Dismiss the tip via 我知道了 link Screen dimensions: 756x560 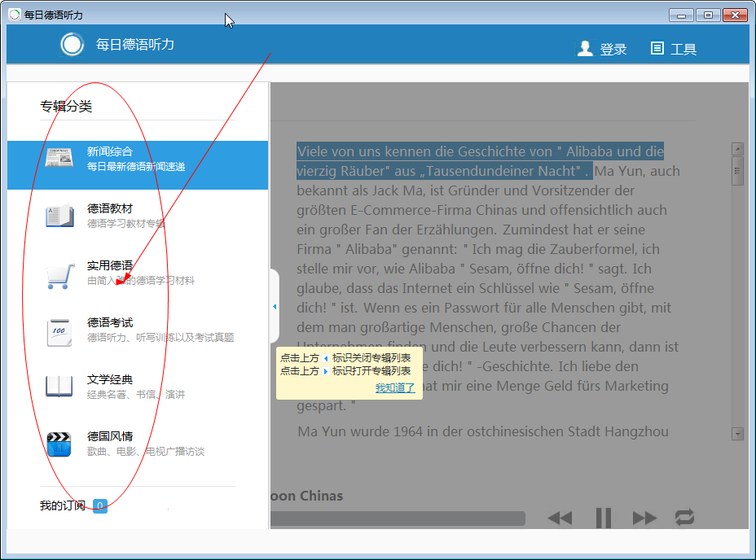click(395, 387)
